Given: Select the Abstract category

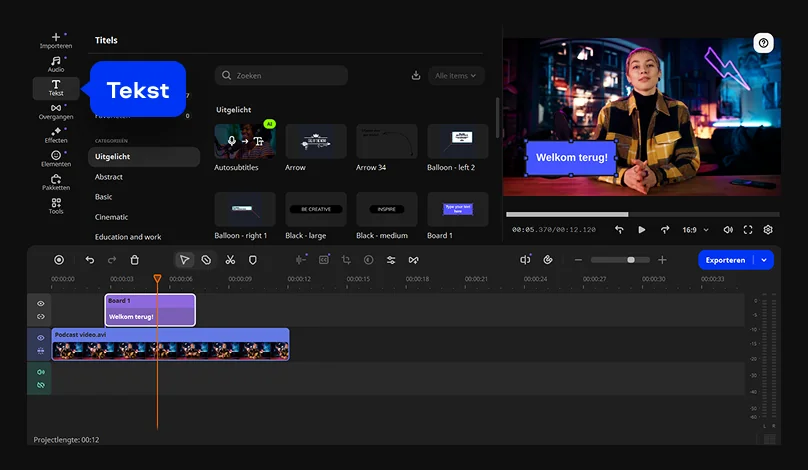Looking at the screenshot, I should [109, 177].
